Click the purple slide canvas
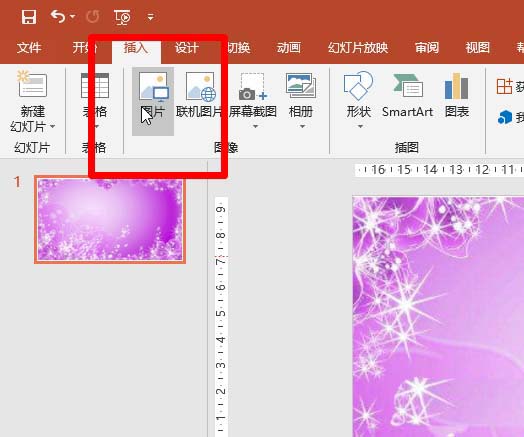Screen dimensions: 524x437 (438, 317)
